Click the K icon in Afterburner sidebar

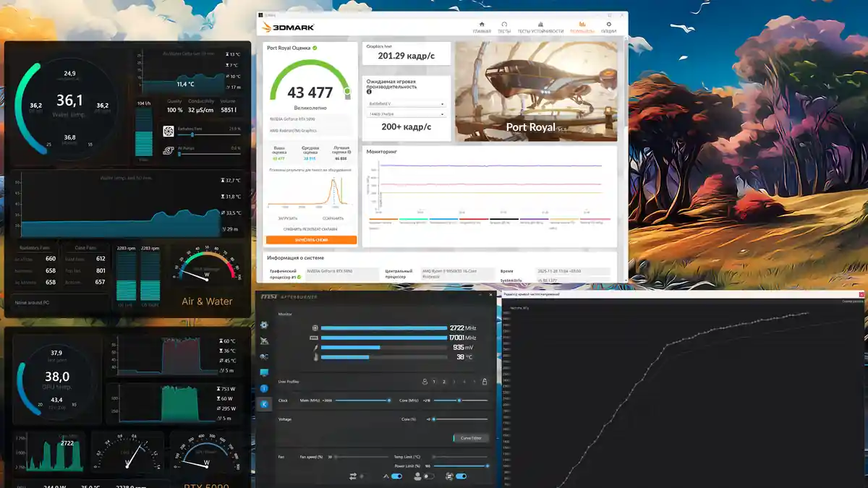click(264, 404)
